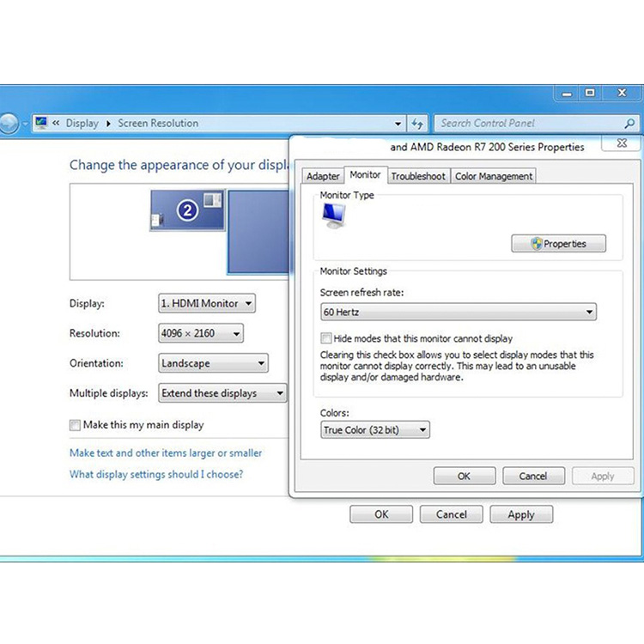This screenshot has height=644, width=644.
Task: Click the search magnifier icon
Action: click(629, 123)
